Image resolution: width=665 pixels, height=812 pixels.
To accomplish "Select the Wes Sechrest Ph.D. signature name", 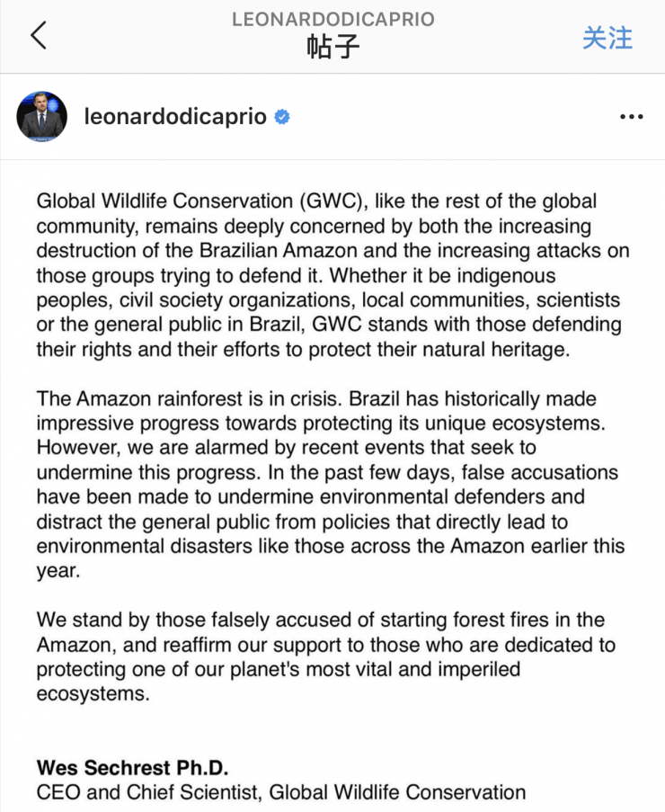I will tap(132, 767).
